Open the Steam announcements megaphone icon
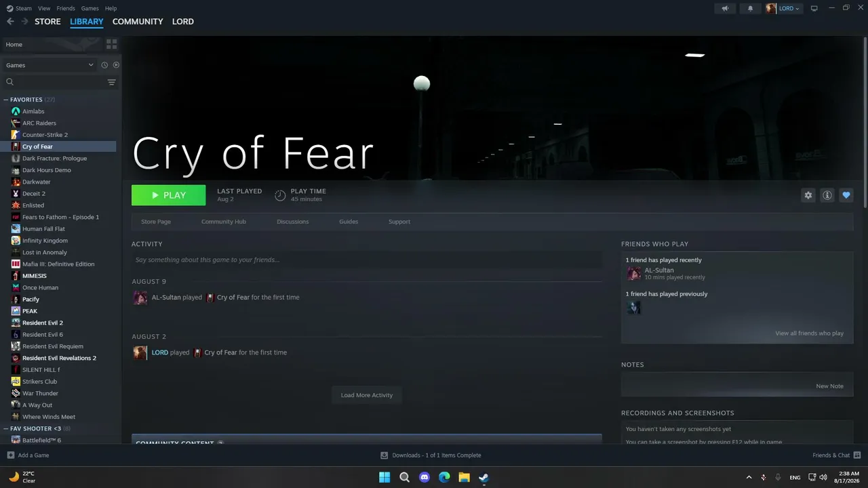Viewport: 868px width, 488px height. pos(725,8)
